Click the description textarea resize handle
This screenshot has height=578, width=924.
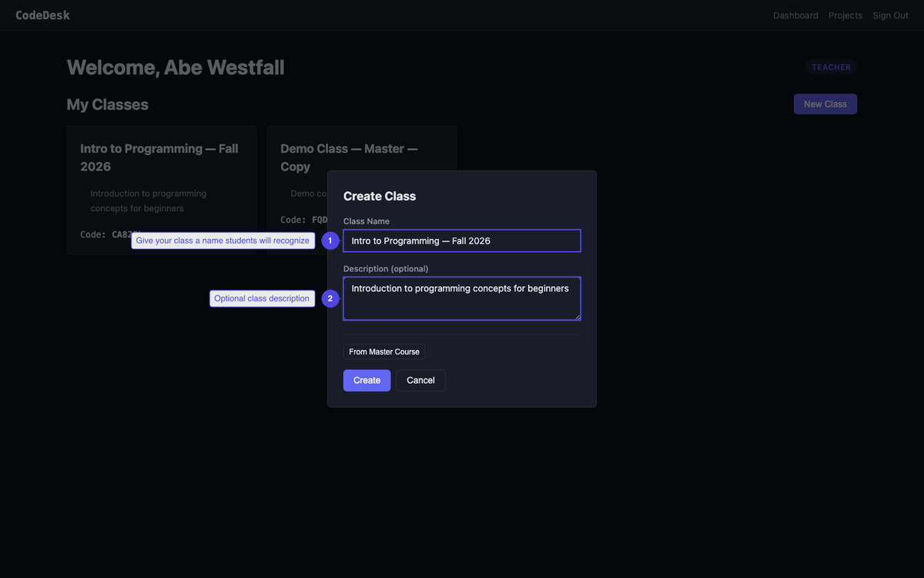(x=577, y=316)
